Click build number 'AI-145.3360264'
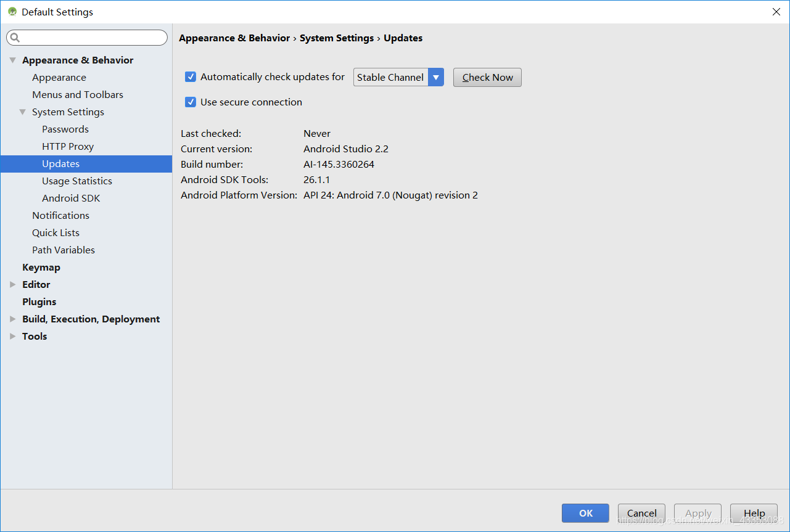 tap(339, 165)
